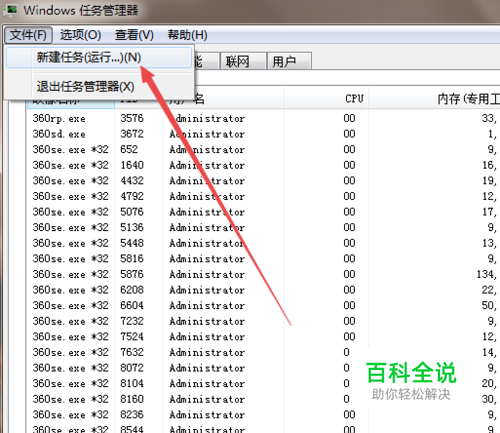The width and height of the screenshot is (500, 433).
Task: Open the 帮助(H) menu
Action: (187, 35)
